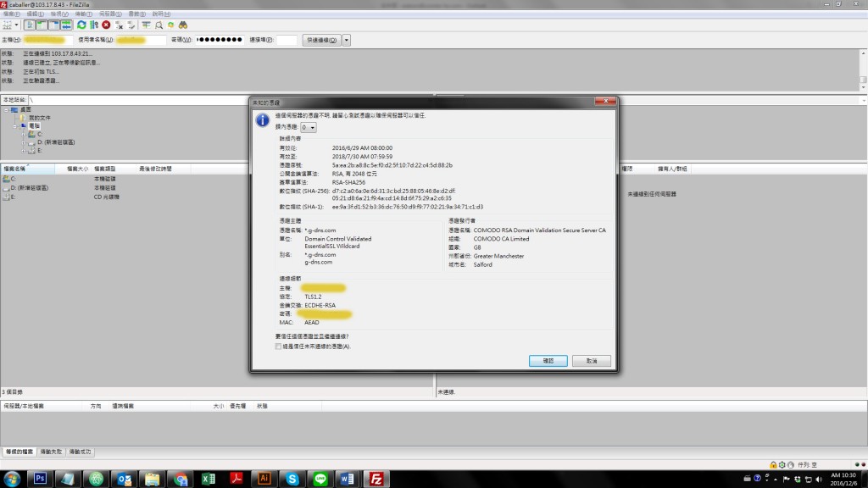The image size is (868, 488).
Task: Toggle the remote directory tree icon
Action: tap(54, 25)
